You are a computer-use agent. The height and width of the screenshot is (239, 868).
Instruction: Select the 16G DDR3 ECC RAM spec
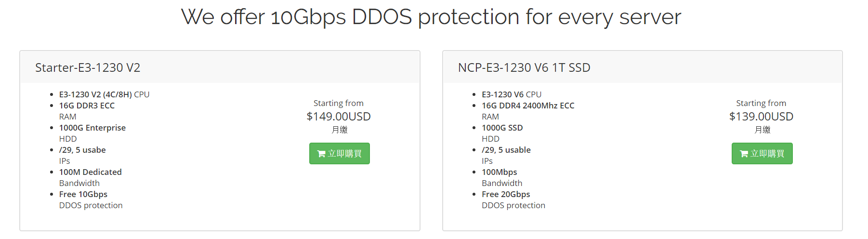pos(87,106)
